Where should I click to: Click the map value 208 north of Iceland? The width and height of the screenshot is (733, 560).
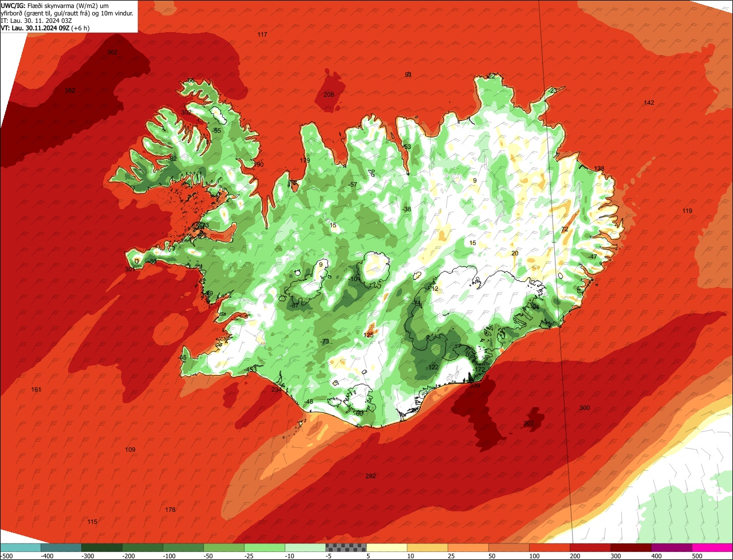pyautogui.click(x=329, y=94)
